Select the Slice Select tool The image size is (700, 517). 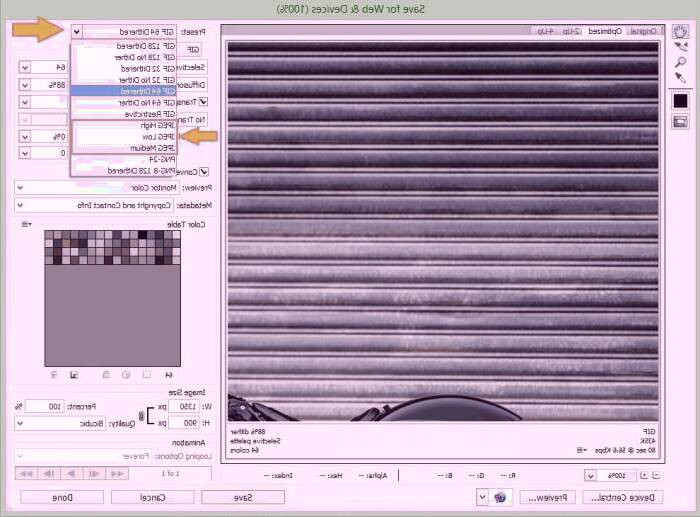680,47
